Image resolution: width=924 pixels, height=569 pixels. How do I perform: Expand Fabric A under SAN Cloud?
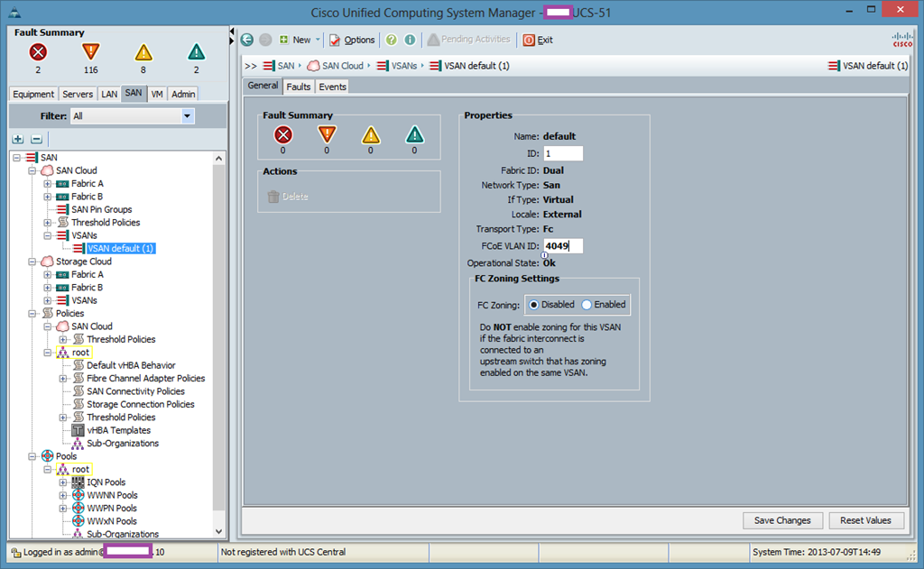pos(48,184)
